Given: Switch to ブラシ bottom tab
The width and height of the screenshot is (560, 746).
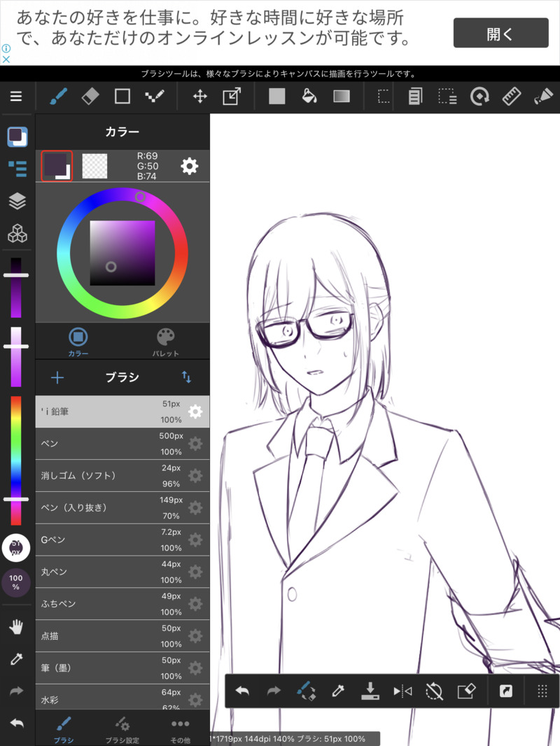Looking at the screenshot, I should pos(63,730).
